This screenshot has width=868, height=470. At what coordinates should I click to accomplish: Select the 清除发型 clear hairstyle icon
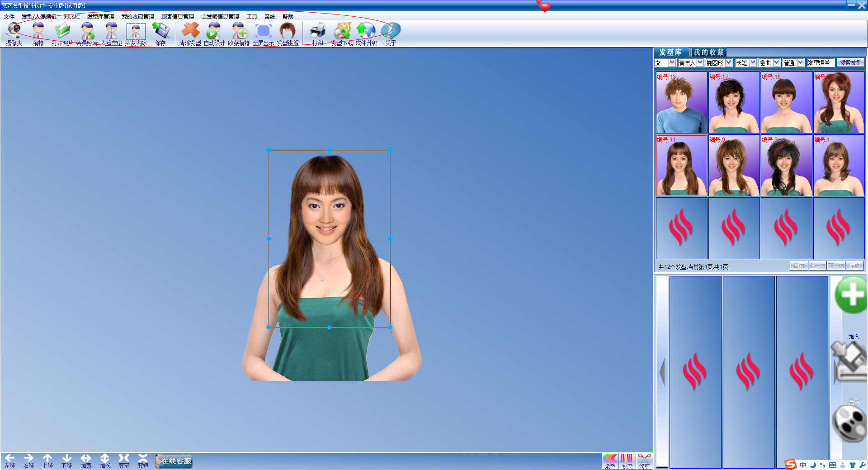[x=190, y=34]
